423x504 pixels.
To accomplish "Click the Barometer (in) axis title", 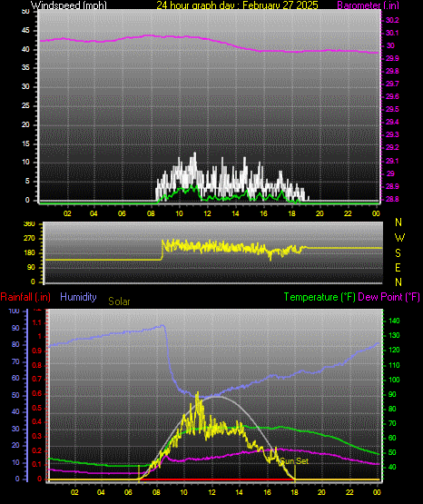I will [368, 5].
